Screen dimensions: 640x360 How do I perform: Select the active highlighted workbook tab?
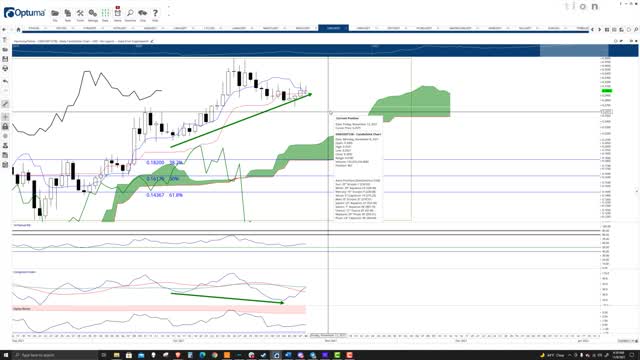(x=333, y=28)
